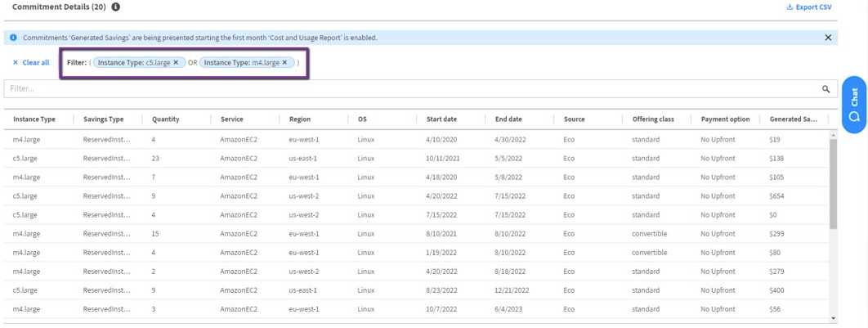The image size is (868, 328).
Task: Sort by Savings Type column header
Action: point(104,119)
